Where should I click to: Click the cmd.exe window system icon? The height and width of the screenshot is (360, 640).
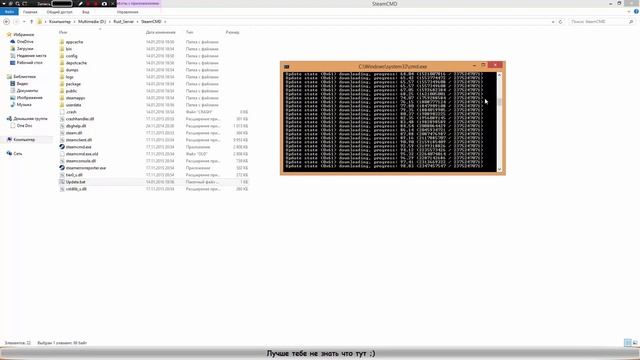[287, 66]
